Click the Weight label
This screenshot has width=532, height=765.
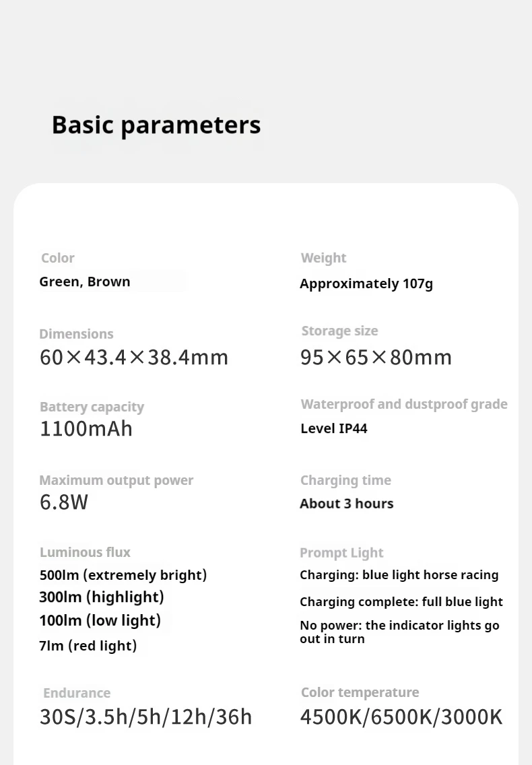323,258
